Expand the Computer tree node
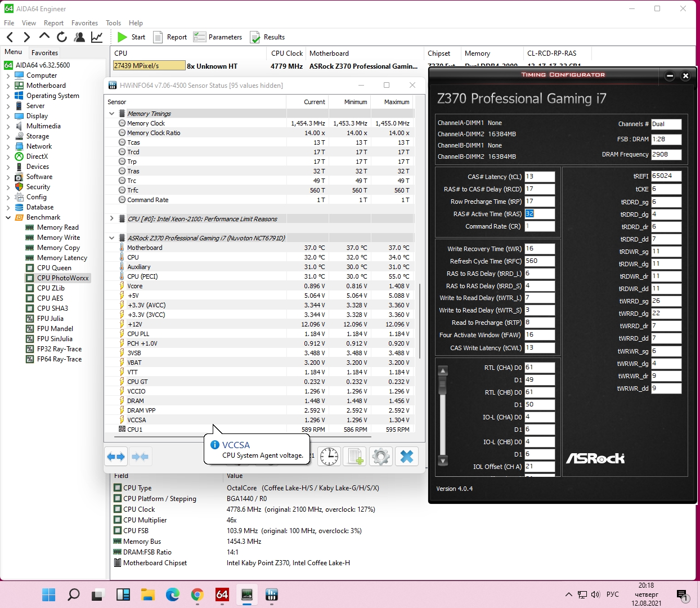This screenshot has width=700, height=608. coord(8,75)
